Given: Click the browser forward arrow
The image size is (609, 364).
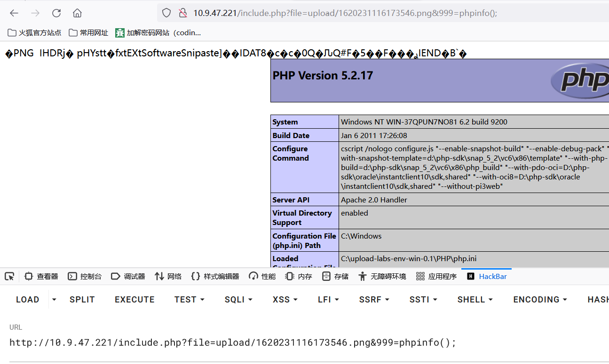Looking at the screenshot, I should pos(35,13).
